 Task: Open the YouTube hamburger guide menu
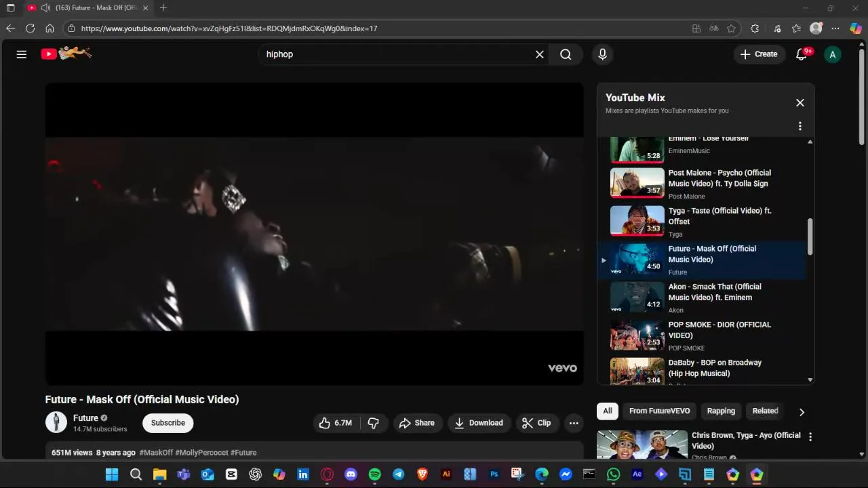point(22,54)
